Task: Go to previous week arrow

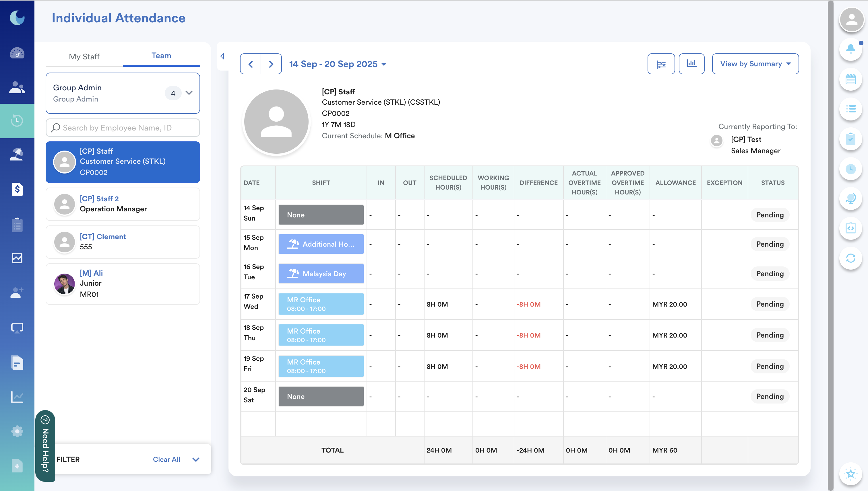Action: coord(250,64)
